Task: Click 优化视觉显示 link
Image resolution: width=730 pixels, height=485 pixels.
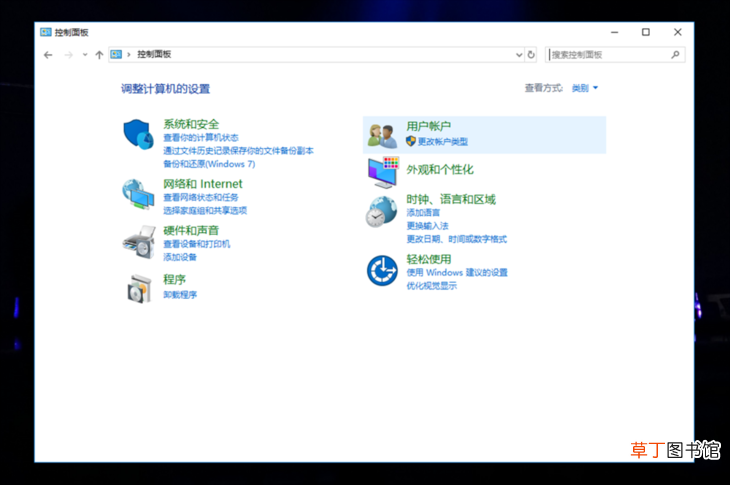Action: 431,285
